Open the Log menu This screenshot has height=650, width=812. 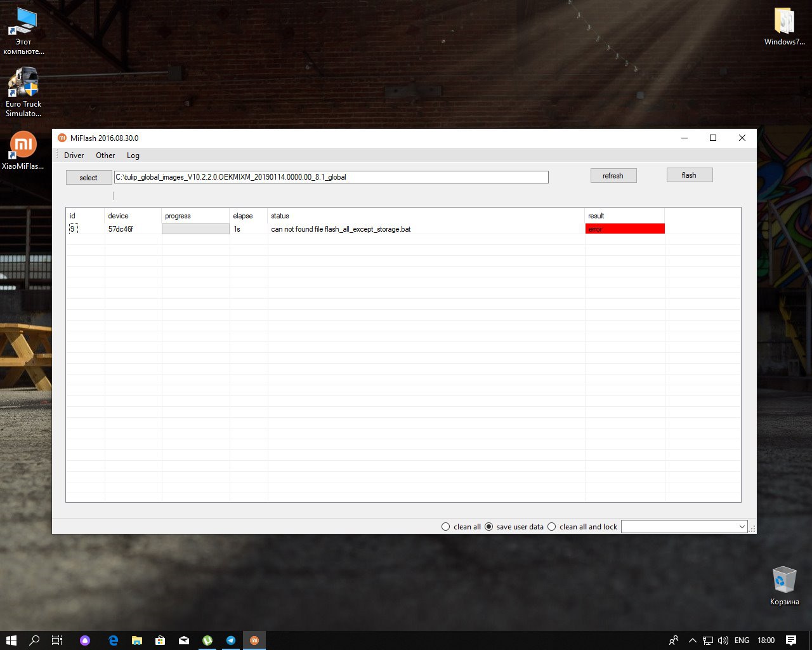coord(133,156)
